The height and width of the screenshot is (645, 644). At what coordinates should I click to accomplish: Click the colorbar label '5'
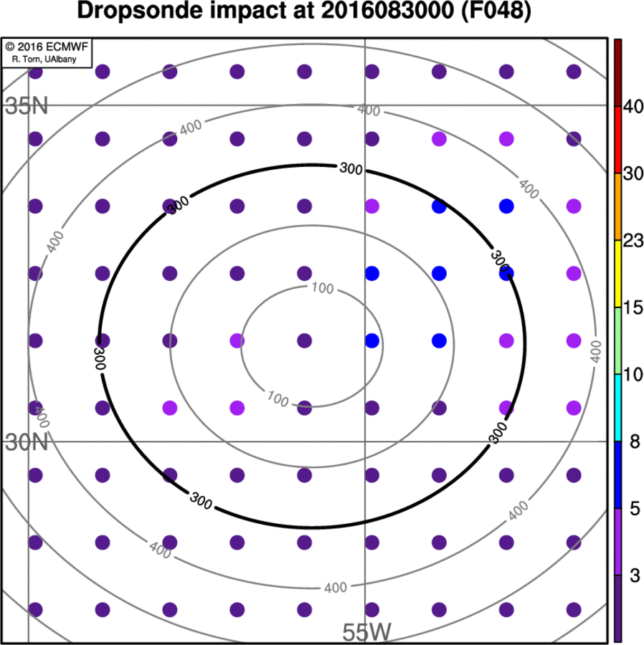click(x=635, y=509)
